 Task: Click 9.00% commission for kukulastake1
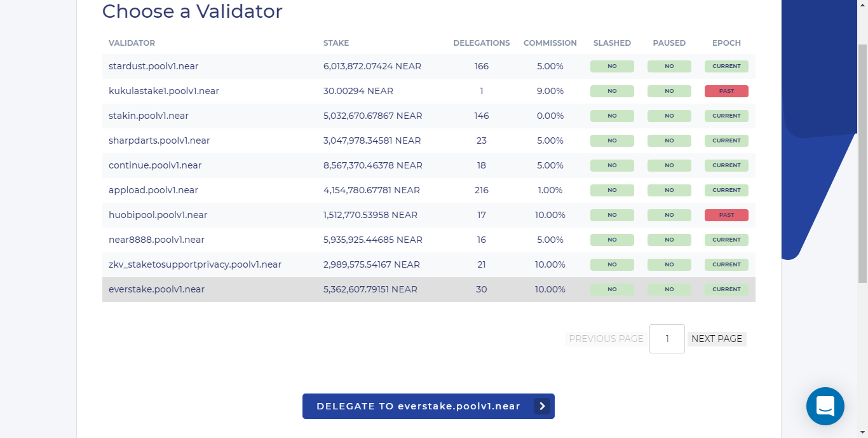(x=550, y=91)
